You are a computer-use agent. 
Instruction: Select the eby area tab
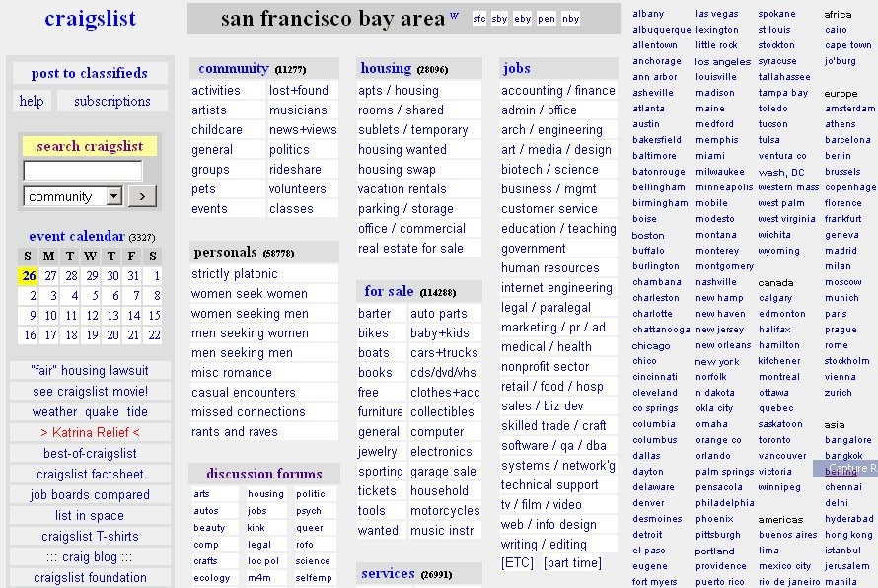click(x=523, y=19)
